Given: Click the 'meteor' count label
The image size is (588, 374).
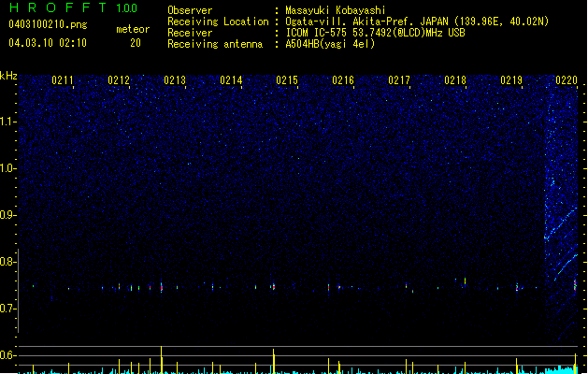Looking at the screenshot, I should [133, 29].
